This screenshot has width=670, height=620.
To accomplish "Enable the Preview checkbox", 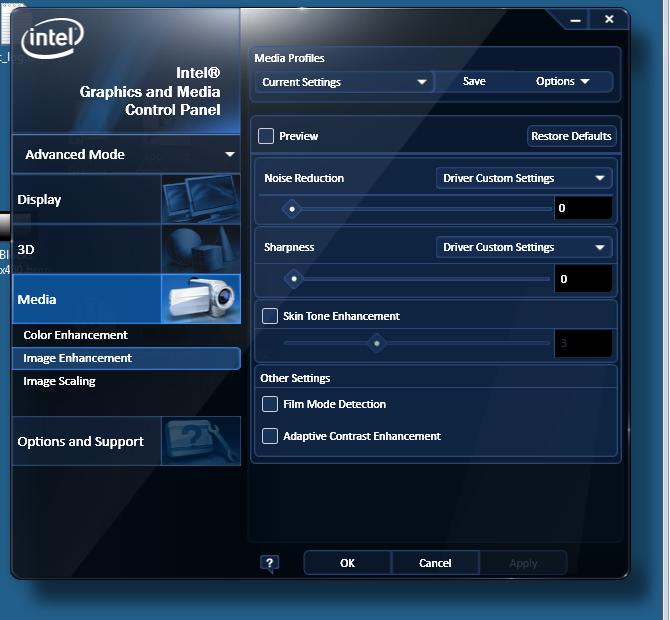I will pyautogui.click(x=266, y=136).
